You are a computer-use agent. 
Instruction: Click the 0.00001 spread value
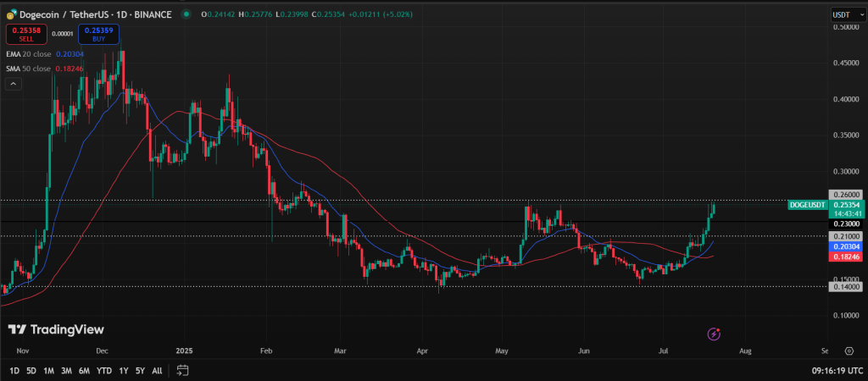pyautogui.click(x=62, y=34)
